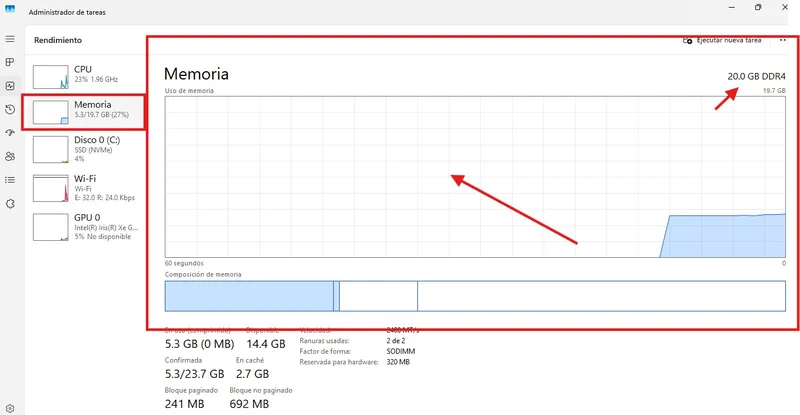
Task: Click the 60 segundos graph label
Action: (184, 263)
